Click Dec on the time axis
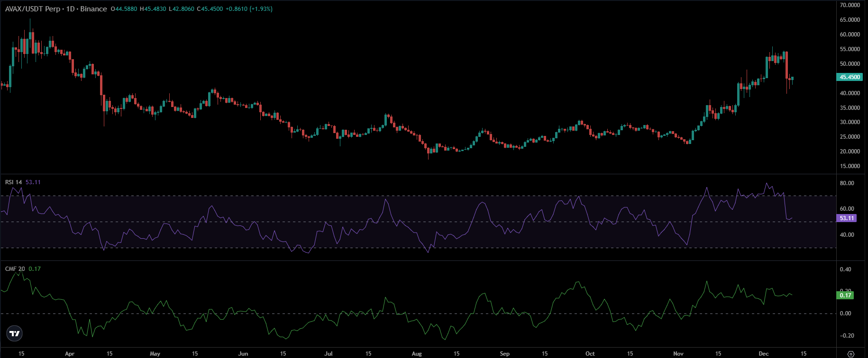Screen dimensions: 868x358 click(764, 354)
